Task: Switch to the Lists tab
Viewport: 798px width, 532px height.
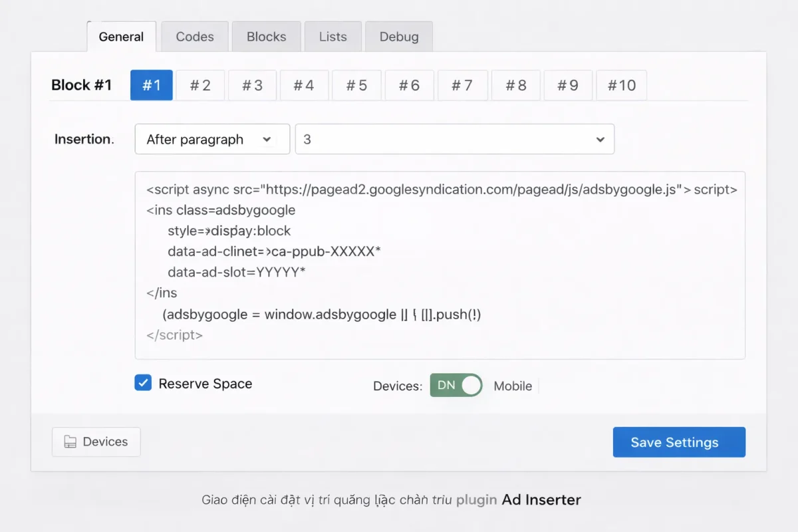Action: click(332, 37)
